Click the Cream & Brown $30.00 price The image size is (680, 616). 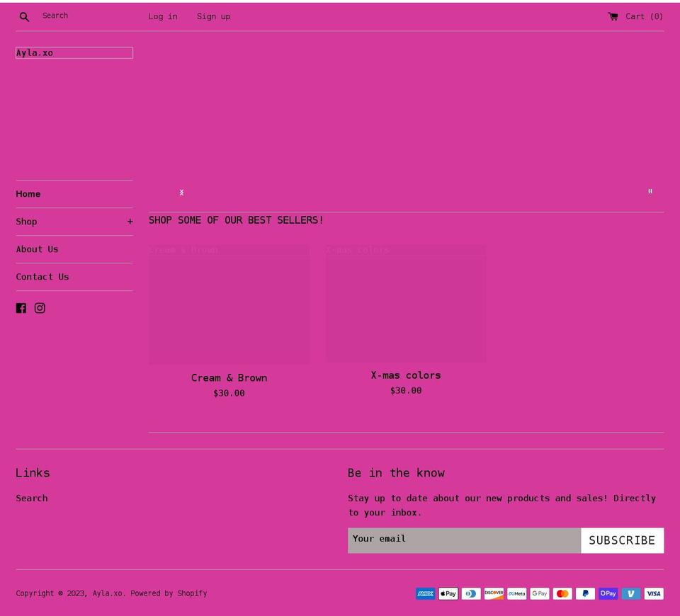coord(229,393)
